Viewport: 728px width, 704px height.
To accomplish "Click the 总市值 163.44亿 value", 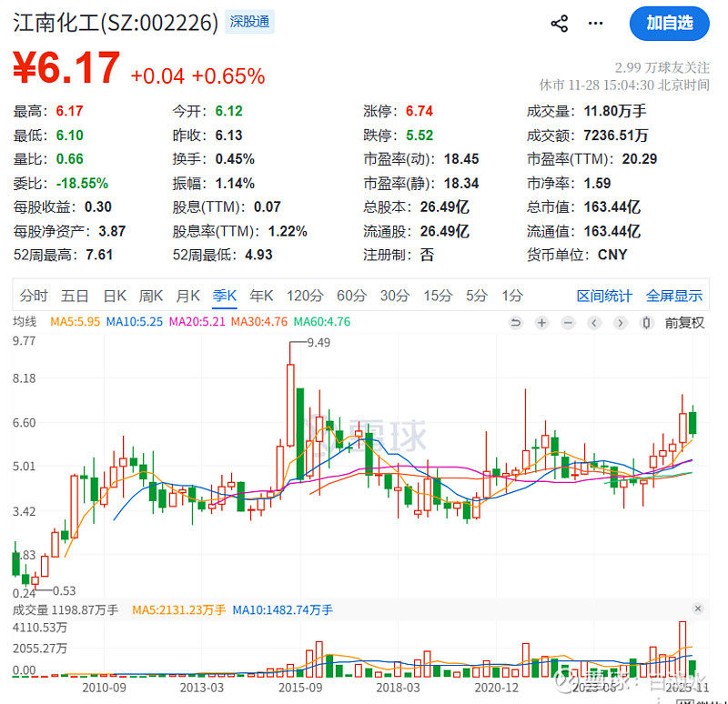I will [x=612, y=207].
